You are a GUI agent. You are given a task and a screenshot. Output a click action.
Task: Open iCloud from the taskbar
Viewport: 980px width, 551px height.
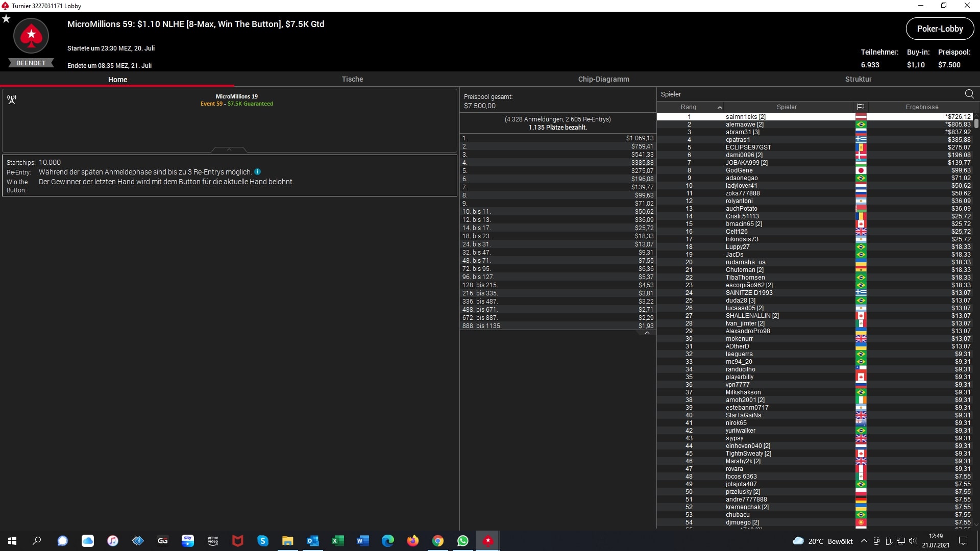[88, 541]
